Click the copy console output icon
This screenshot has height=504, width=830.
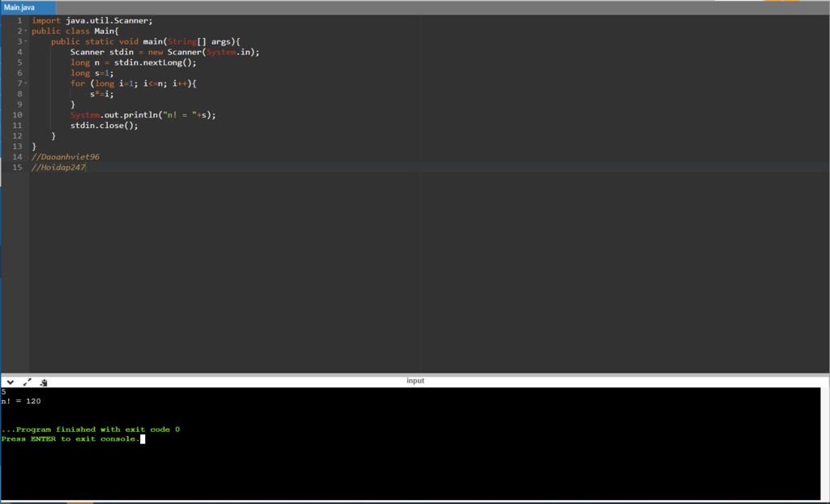point(44,382)
